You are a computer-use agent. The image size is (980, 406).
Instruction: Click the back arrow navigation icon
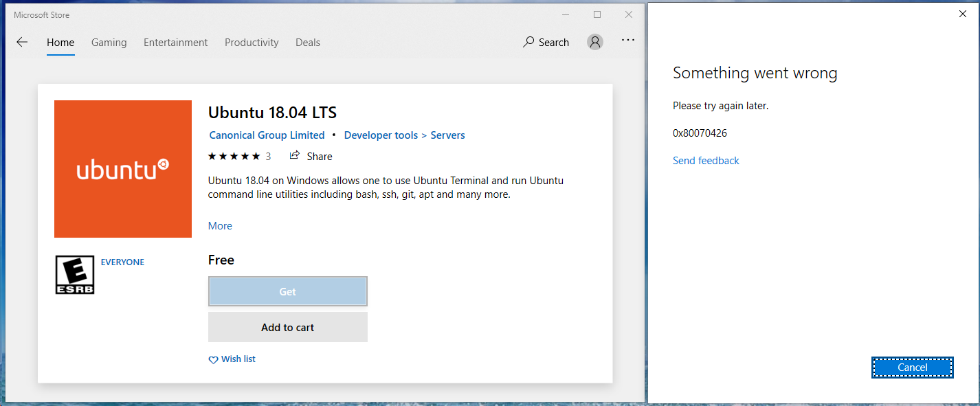pos(22,42)
